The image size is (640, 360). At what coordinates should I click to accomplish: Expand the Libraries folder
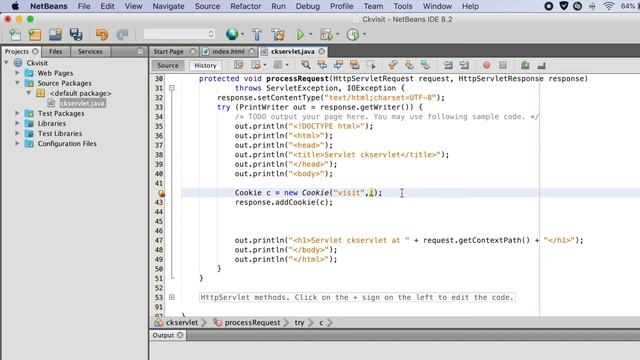(17, 123)
